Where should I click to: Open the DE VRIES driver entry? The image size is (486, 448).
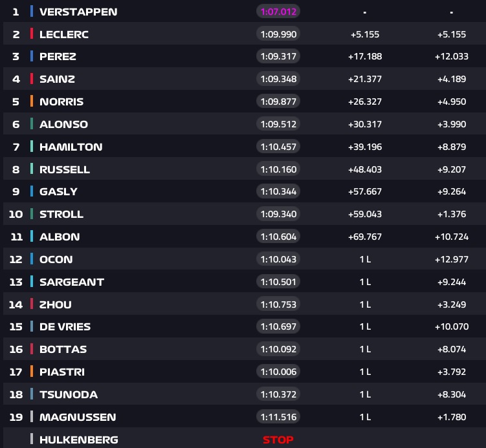[65, 326]
